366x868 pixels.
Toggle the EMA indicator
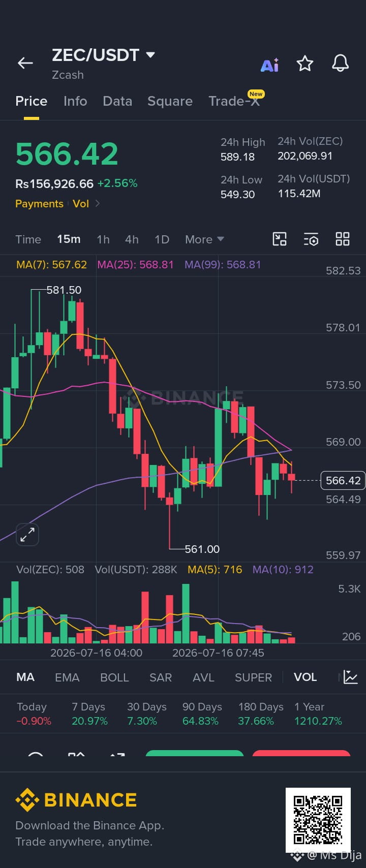pos(67,677)
